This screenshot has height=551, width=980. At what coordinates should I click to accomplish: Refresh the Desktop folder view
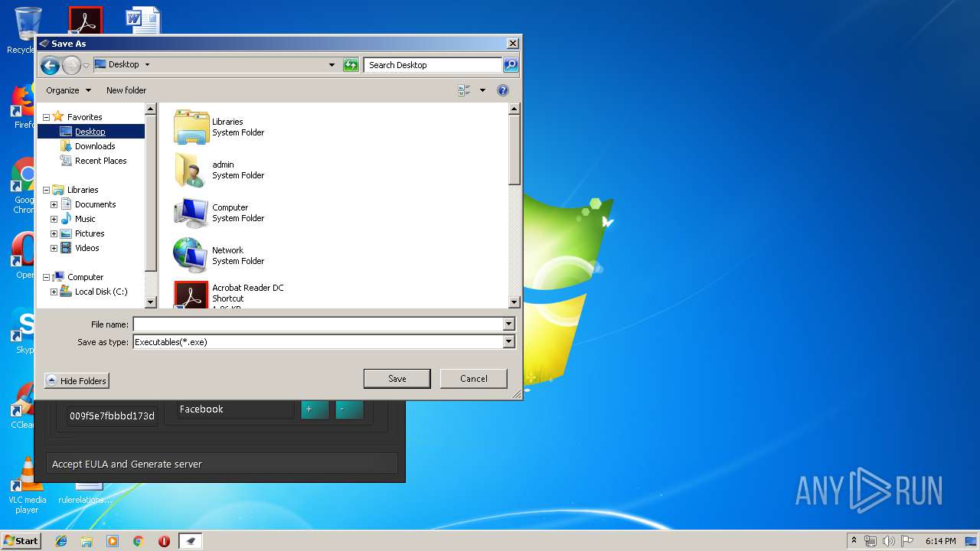click(x=351, y=65)
